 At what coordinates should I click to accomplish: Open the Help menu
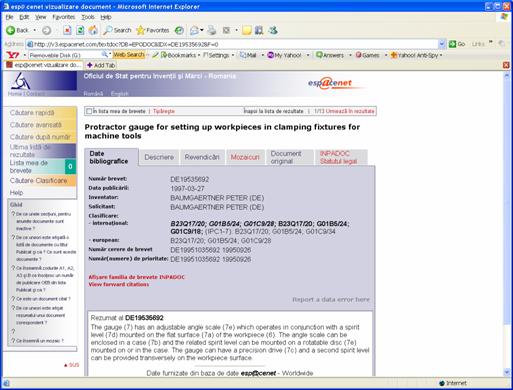click(106, 17)
